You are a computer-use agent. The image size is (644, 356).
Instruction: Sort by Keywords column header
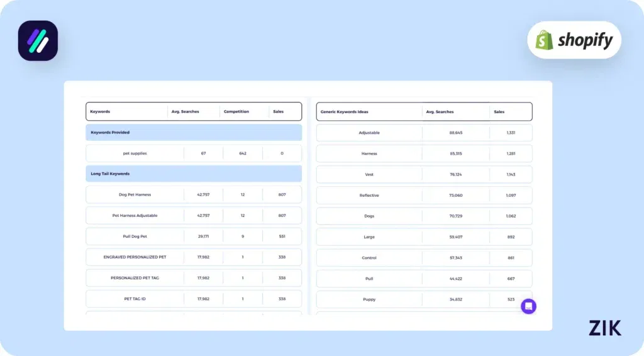pyautogui.click(x=100, y=111)
